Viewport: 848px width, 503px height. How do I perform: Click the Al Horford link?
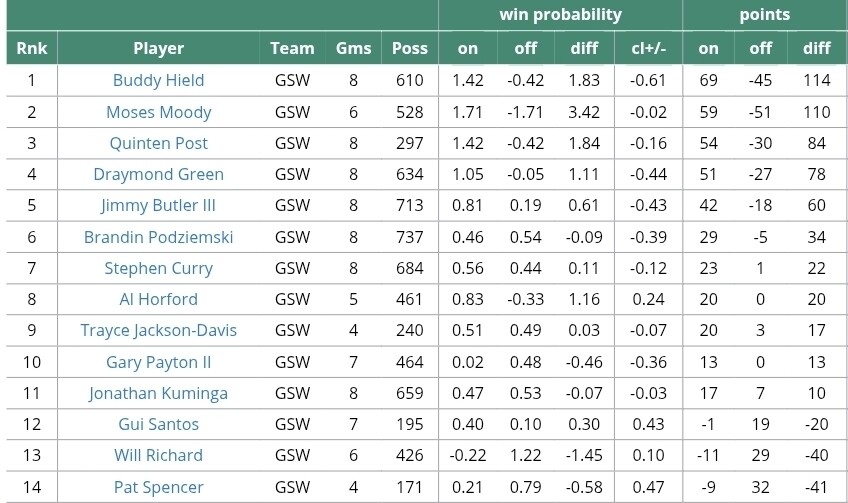click(158, 299)
